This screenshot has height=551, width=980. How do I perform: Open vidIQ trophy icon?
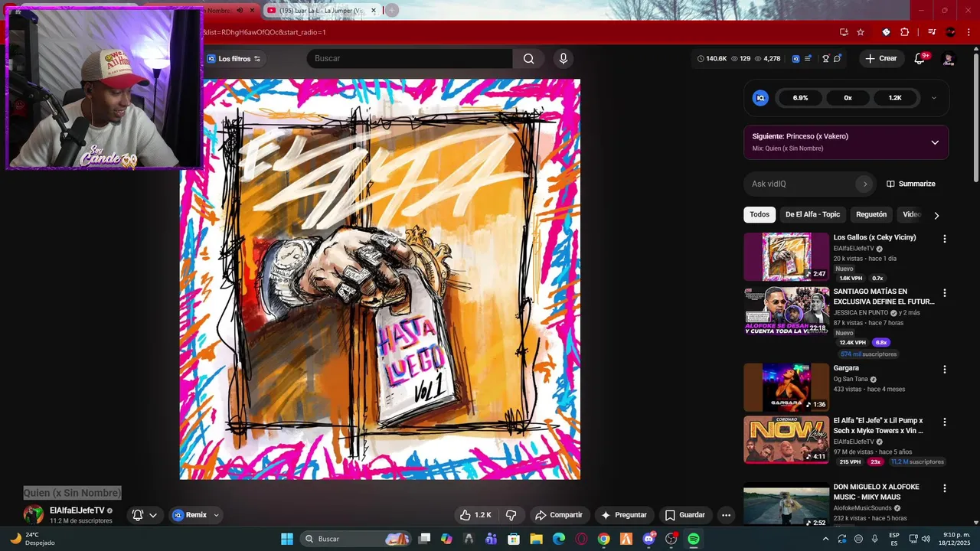click(826, 59)
